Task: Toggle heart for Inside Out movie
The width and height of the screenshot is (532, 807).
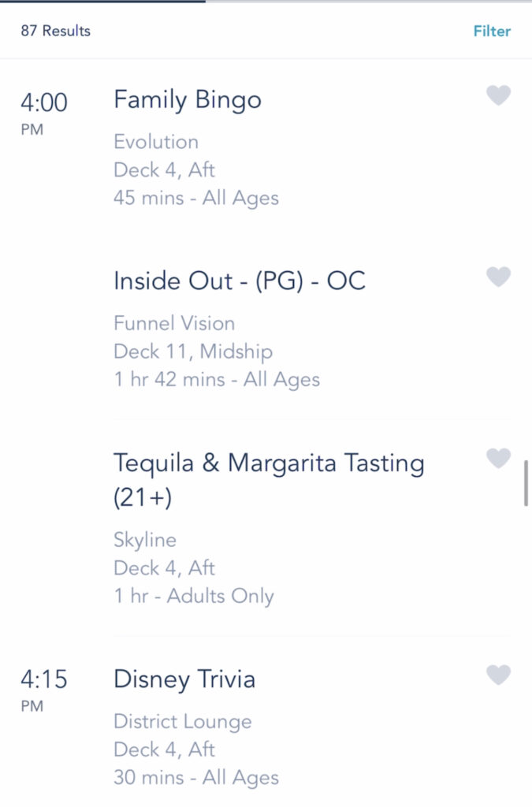Action: (x=498, y=277)
